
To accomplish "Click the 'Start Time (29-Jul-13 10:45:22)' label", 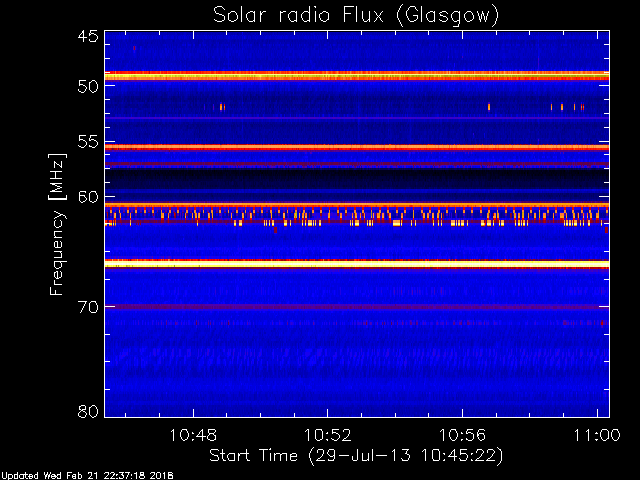I will (356, 456).
